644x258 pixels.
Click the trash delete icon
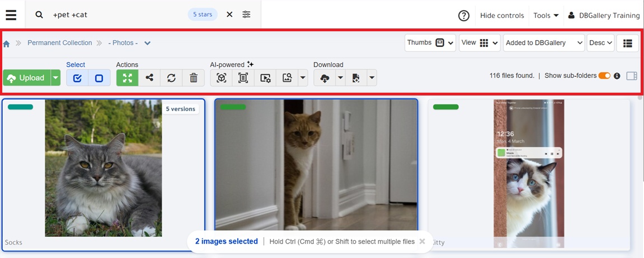(x=193, y=78)
